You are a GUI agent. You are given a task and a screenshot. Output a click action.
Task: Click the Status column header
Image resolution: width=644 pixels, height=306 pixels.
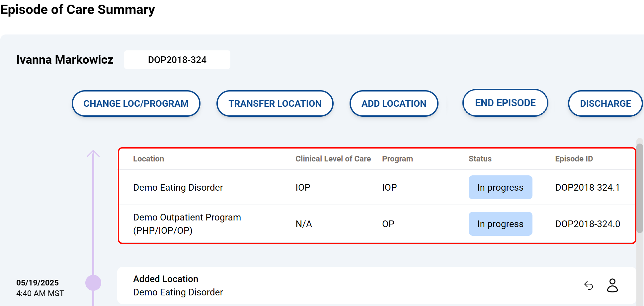[480, 159]
